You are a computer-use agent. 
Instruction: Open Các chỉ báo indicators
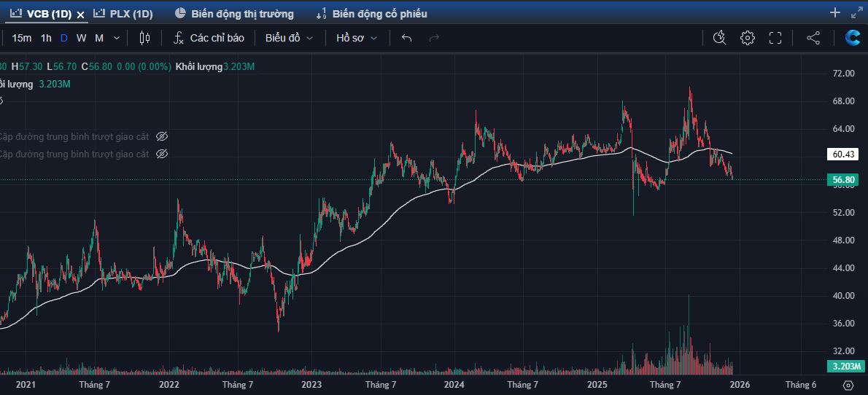coord(209,38)
